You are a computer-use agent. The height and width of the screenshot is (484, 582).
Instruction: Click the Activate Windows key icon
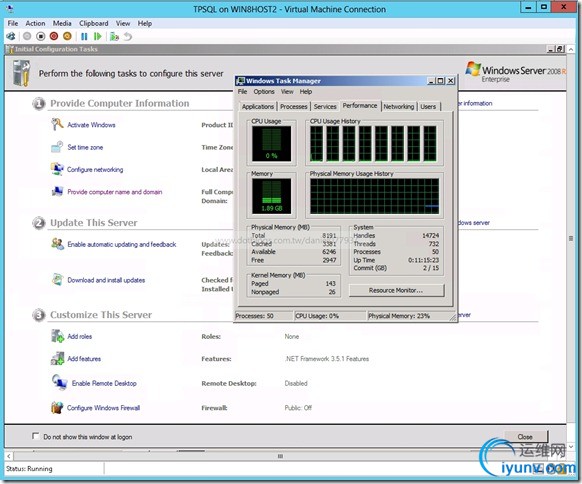click(x=57, y=124)
